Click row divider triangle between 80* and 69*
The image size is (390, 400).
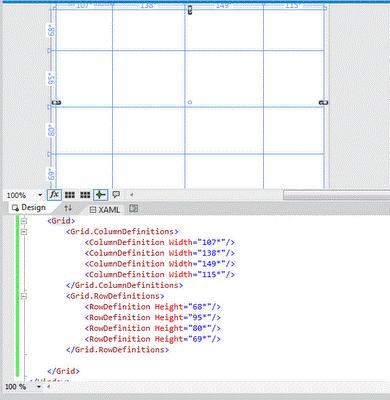pos(50,154)
